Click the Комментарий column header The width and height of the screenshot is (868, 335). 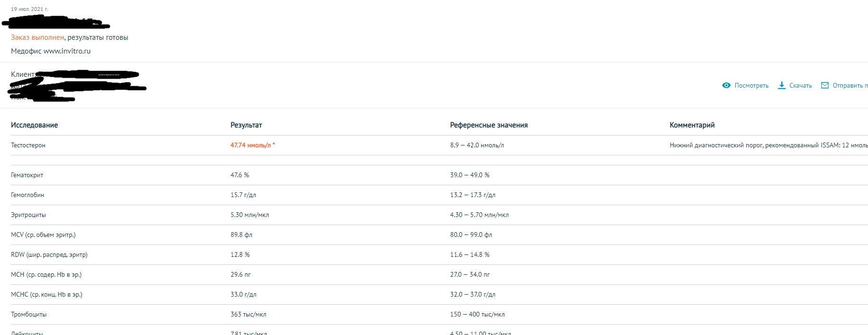(692, 125)
